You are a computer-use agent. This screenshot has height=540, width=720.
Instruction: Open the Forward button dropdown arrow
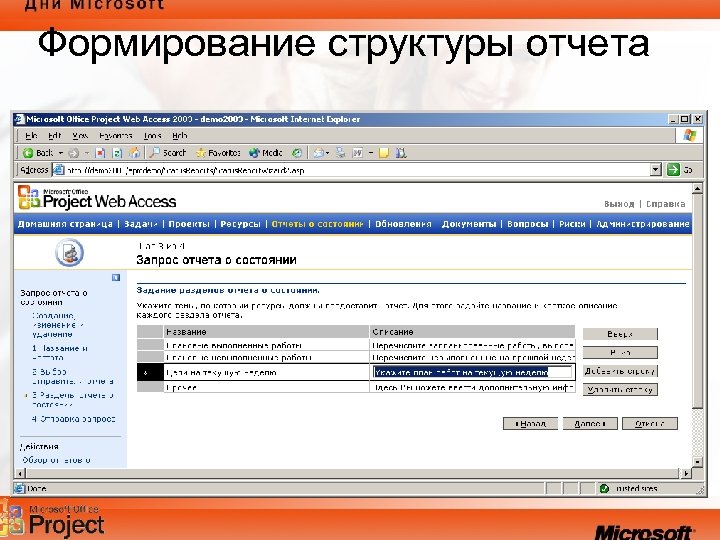pyautogui.click(x=86, y=153)
